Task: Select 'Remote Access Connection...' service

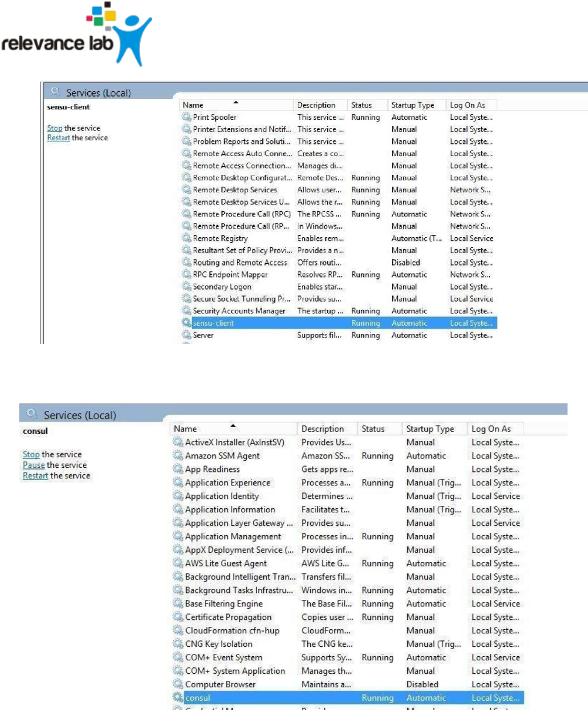Action: [242, 166]
